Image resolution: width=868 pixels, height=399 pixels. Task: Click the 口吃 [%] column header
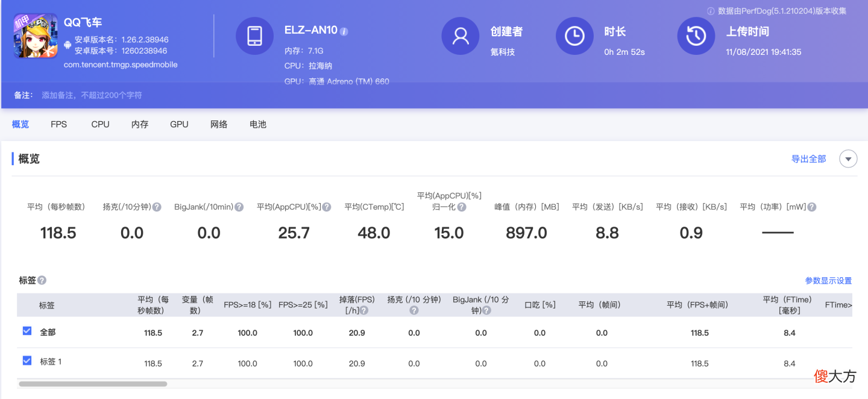(x=540, y=305)
